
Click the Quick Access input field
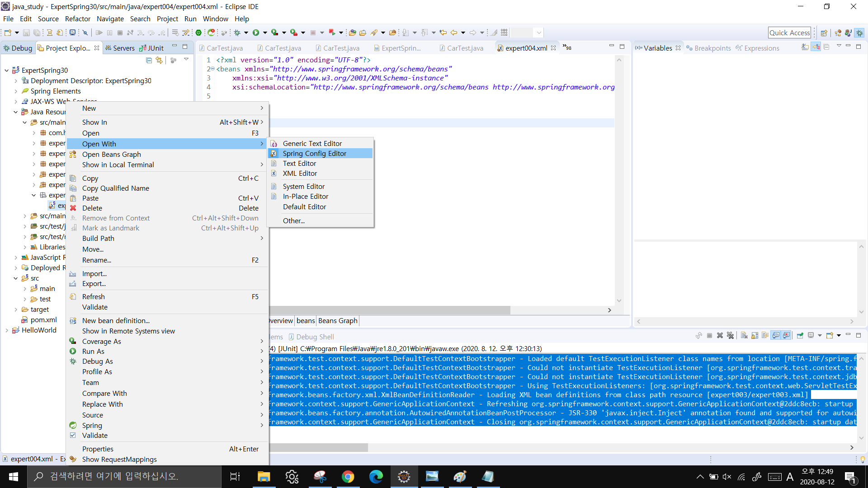point(789,33)
